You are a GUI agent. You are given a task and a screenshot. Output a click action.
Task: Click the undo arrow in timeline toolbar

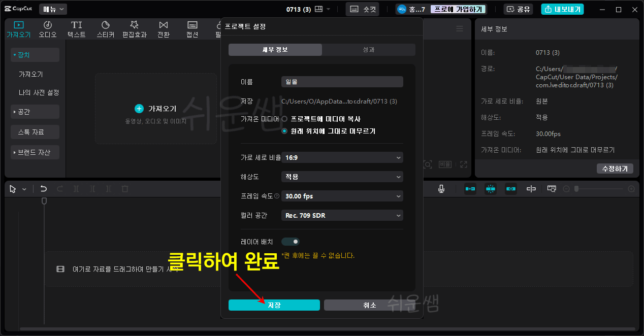coord(44,189)
